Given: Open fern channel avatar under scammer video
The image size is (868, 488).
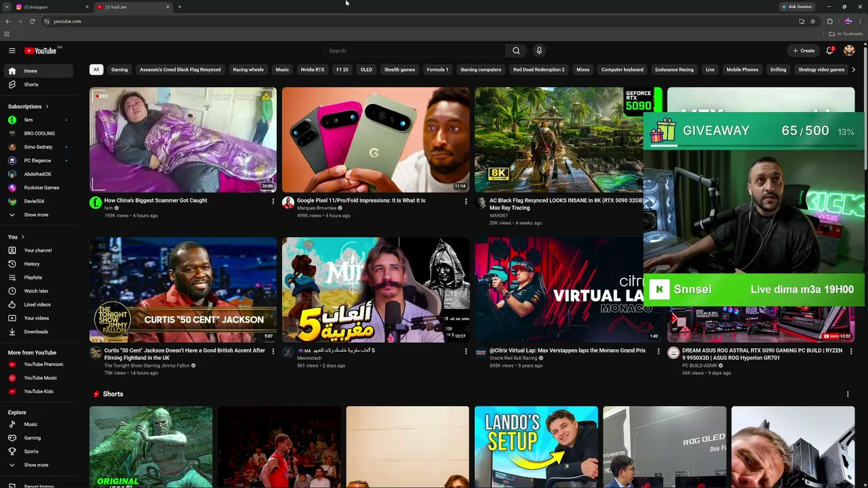Looking at the screenshot, I should coord(96,203).
